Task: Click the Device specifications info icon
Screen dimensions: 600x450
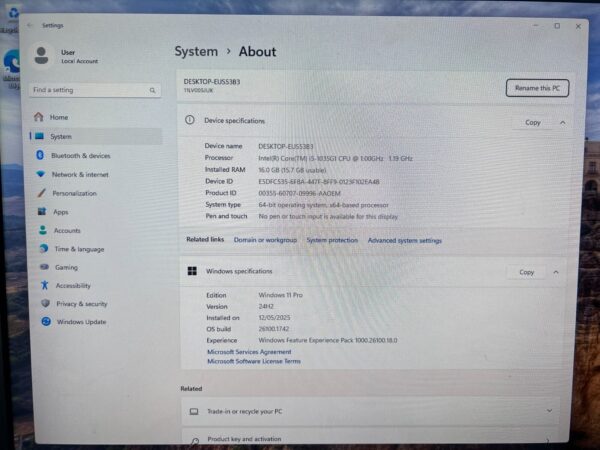Action: point(189,120)
